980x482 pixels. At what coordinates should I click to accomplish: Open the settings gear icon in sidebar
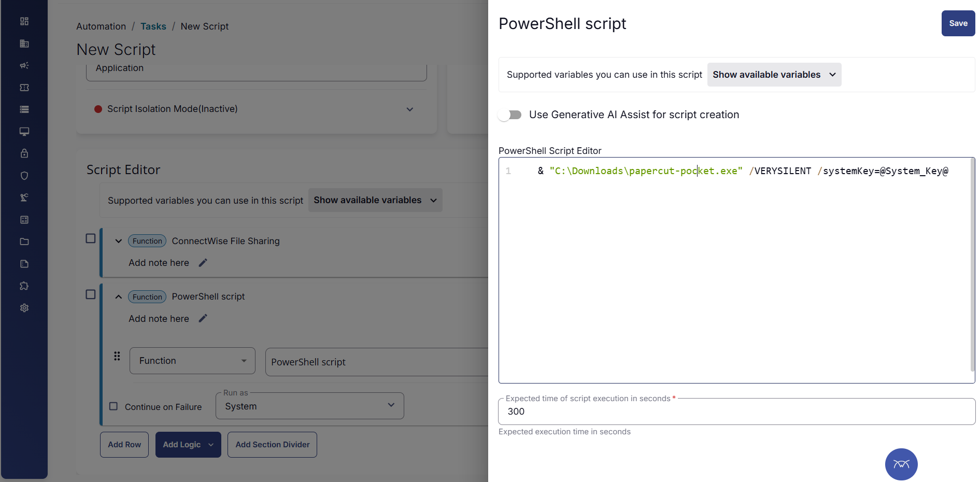coord(24,308)
